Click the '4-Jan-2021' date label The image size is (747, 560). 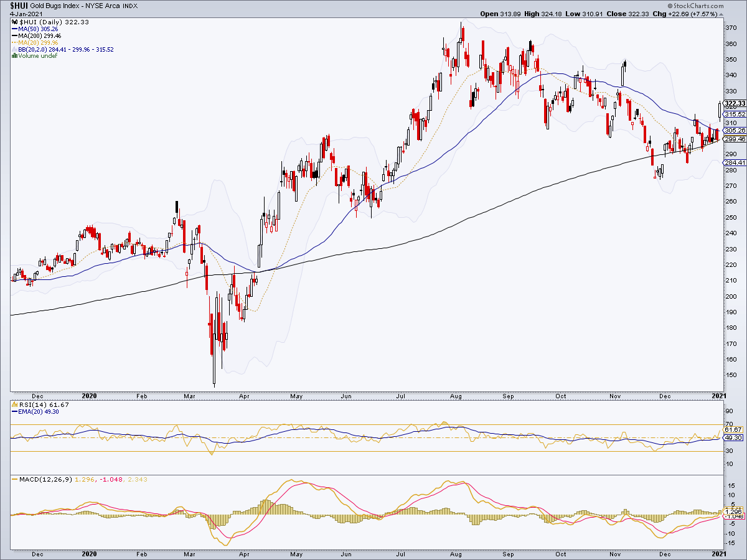(x=26, y=14)
